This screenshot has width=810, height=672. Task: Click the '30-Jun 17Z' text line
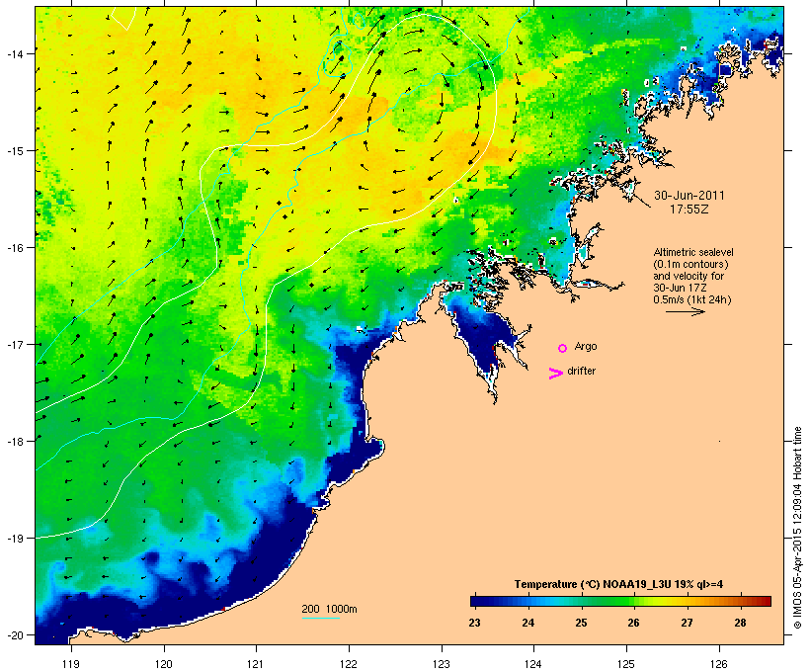[680, 288]
